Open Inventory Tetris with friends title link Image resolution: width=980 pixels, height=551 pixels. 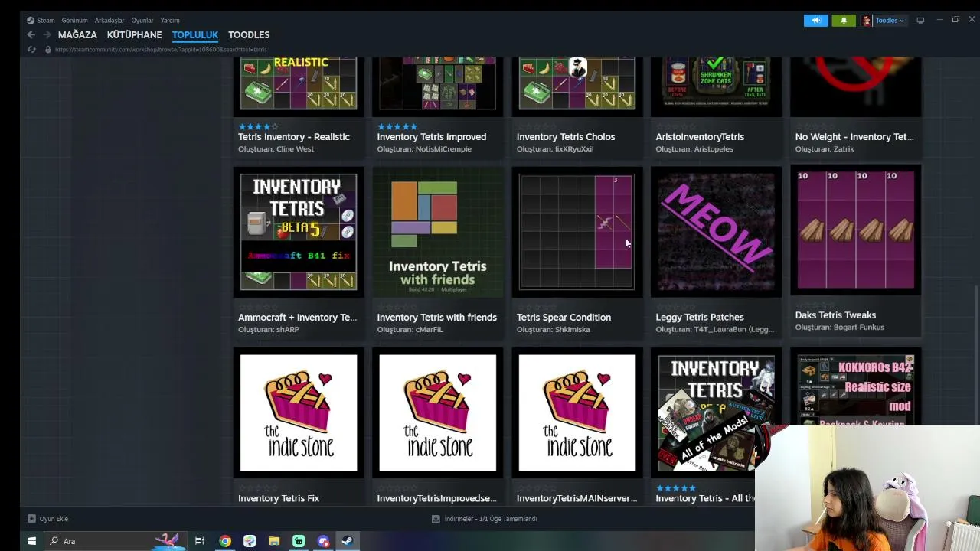pos(437,318)
